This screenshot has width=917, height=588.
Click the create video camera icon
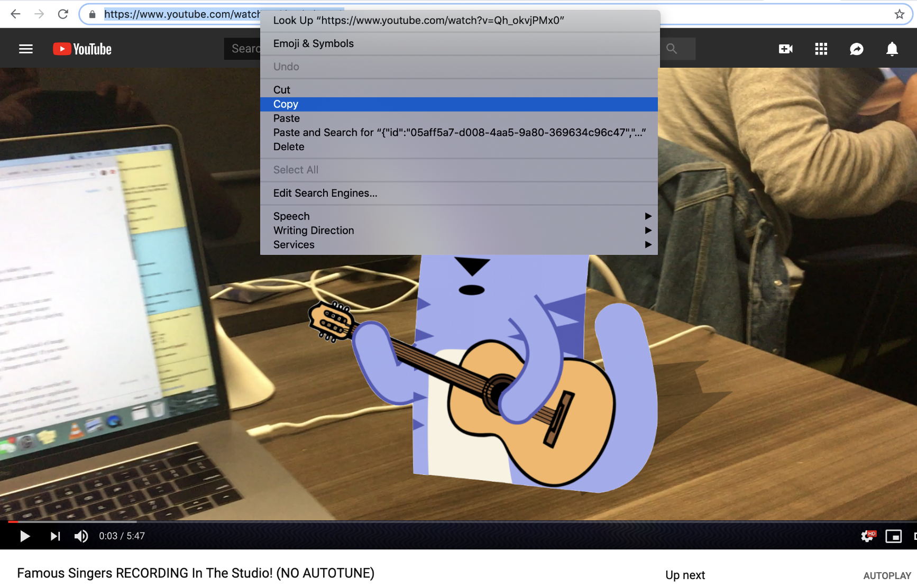785,49
